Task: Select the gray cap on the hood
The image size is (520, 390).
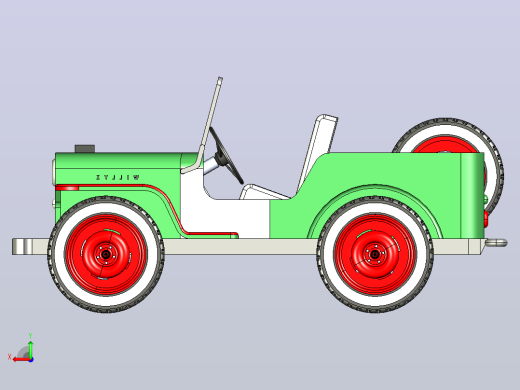Action: pyautogui.click(x=85, y=149)
